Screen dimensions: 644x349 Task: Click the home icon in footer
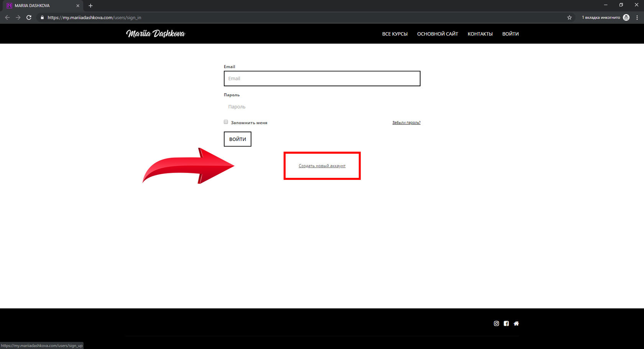tap(516, 324)
